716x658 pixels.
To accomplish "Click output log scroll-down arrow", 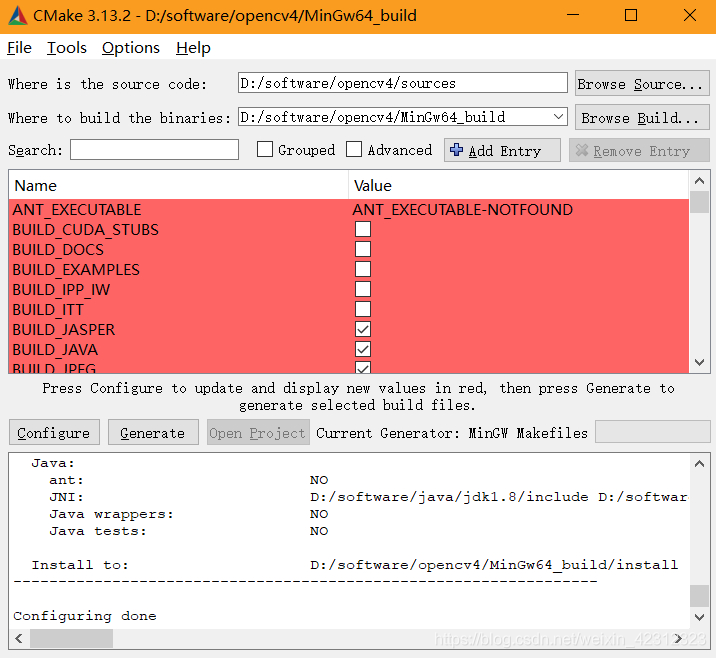I will (699, 617).
